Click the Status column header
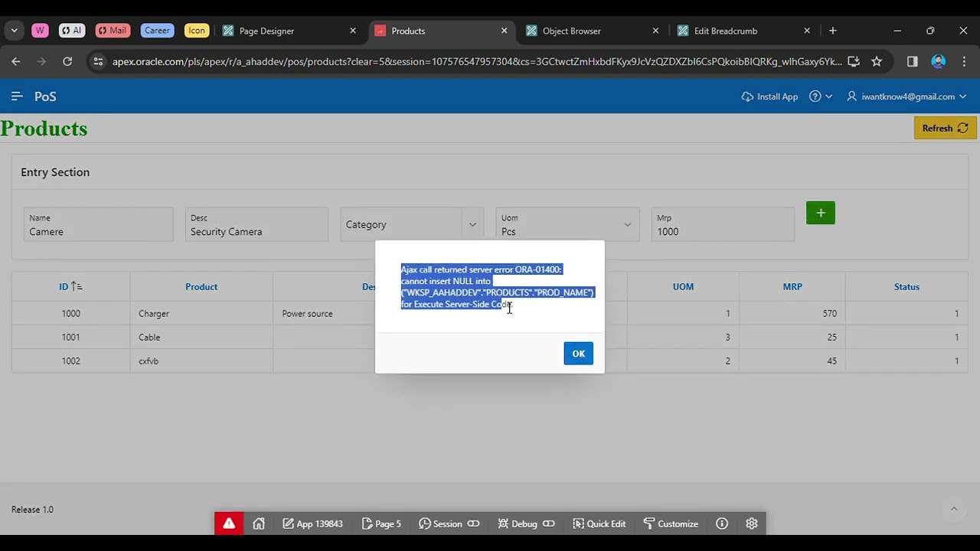The image size is (980, 551). [x=906, y=286]
